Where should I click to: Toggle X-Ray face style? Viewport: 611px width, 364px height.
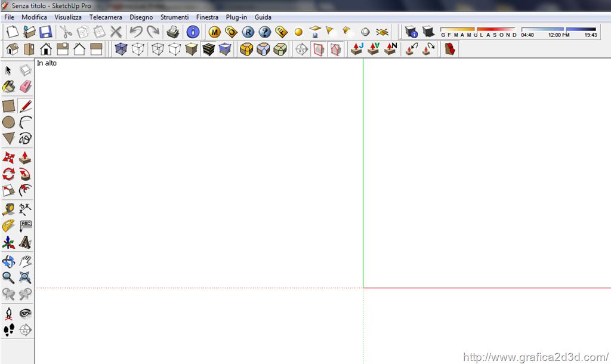[x=121, y=49]
